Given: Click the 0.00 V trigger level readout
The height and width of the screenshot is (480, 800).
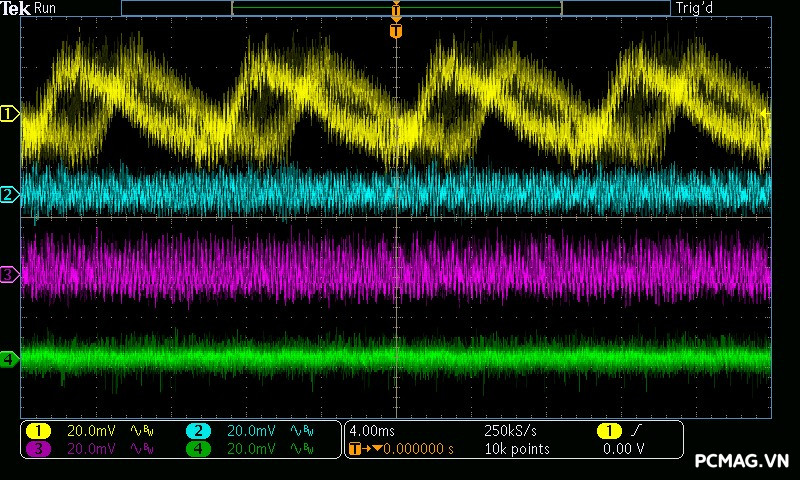Looking at the screenshot, I should 623,449.
